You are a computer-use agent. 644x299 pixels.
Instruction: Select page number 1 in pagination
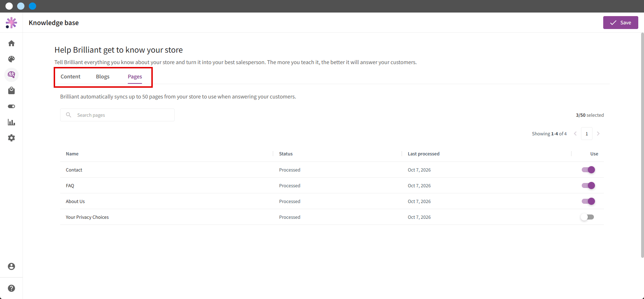coord(587,134)
